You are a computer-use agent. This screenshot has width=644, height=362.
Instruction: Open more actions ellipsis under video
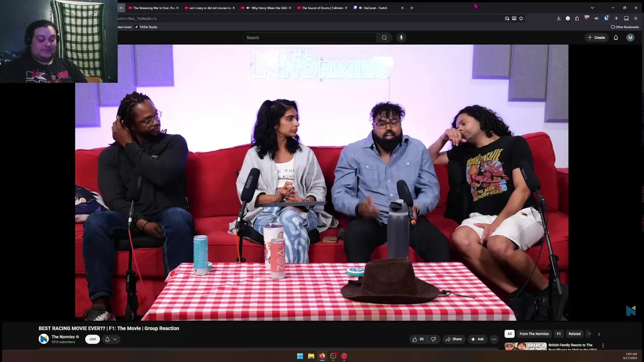pyautogui.click(x=494, y=339)
